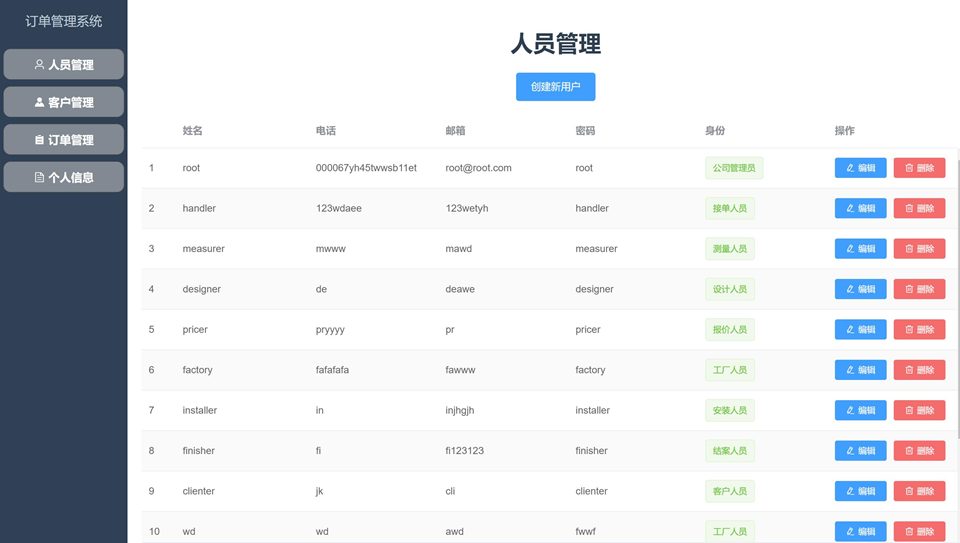Delete the handler user row
The width and height of the screenshot is (960, 543).
pyautogui.click(x=919, y=208)
